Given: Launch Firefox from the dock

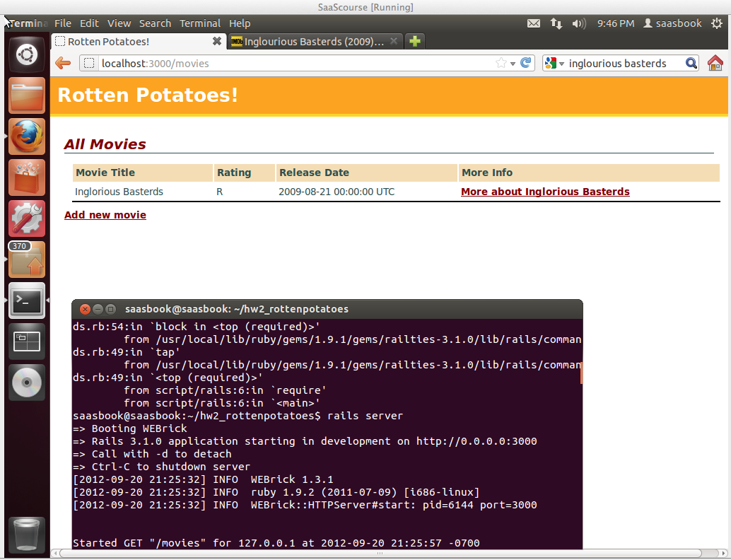Looking at the screenshot, I should coord(27,136).
